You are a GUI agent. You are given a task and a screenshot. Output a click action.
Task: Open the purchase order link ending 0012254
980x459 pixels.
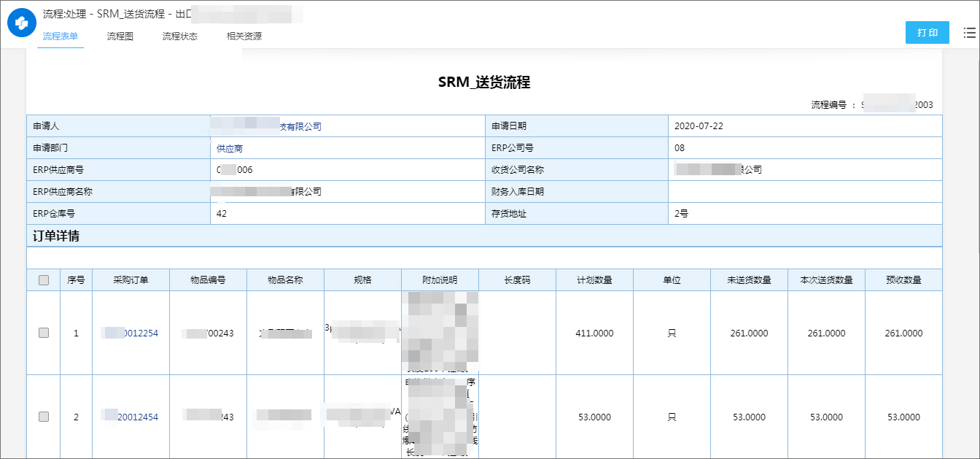tap(131, 333)
